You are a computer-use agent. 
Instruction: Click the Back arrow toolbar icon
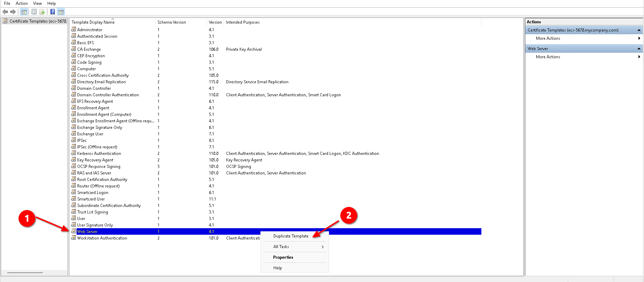point(5,12)
